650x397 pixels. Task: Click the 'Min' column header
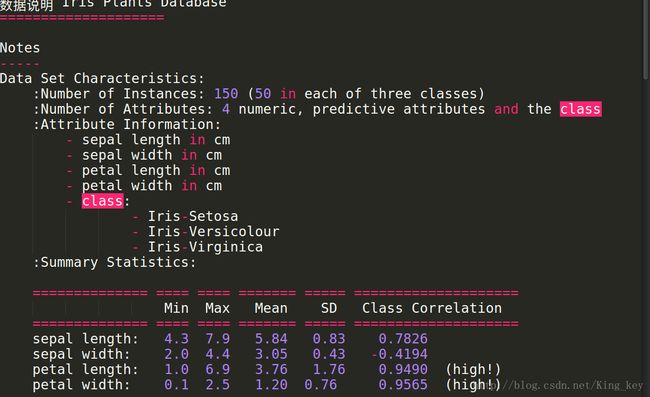tap(176, 308)
